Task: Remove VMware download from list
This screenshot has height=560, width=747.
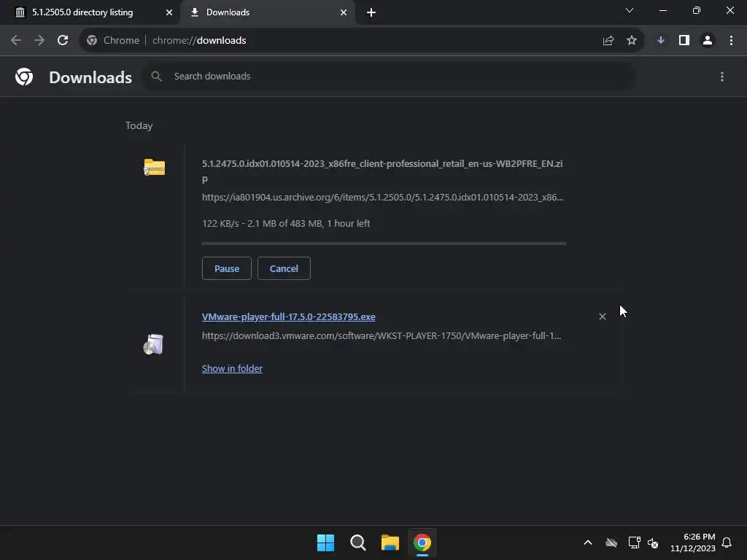Action: [x=602, y=316]
